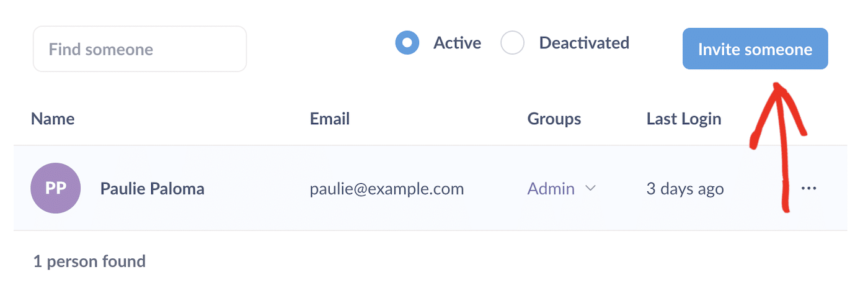The image size is (868, 308).
Task: Click the paulie@example.com email address
Action: pyautogui.click(x=387, y=188)
